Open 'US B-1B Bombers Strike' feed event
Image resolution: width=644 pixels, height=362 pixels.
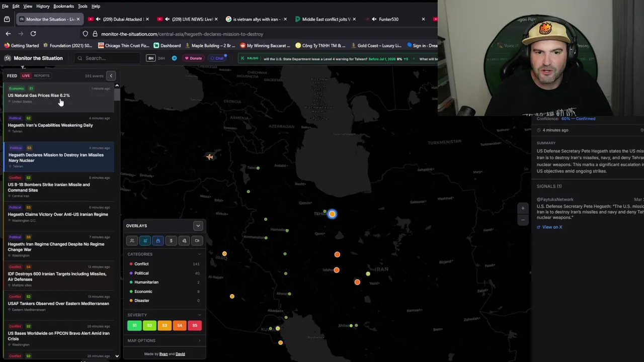[x=58, y=187]
